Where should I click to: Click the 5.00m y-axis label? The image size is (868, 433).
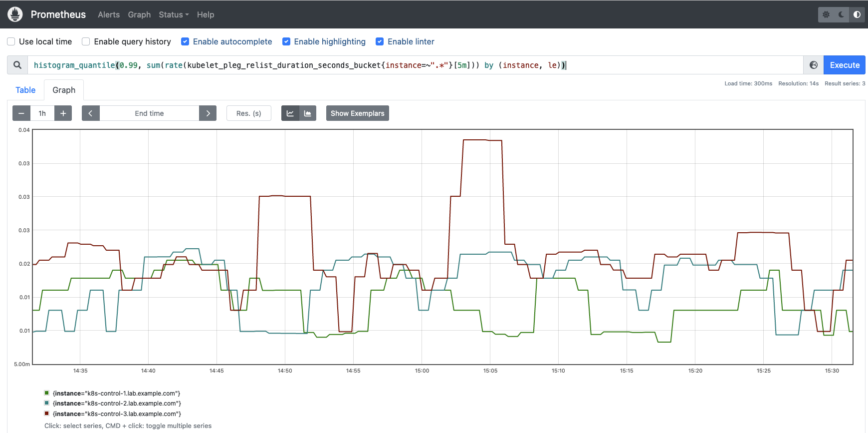22,364
